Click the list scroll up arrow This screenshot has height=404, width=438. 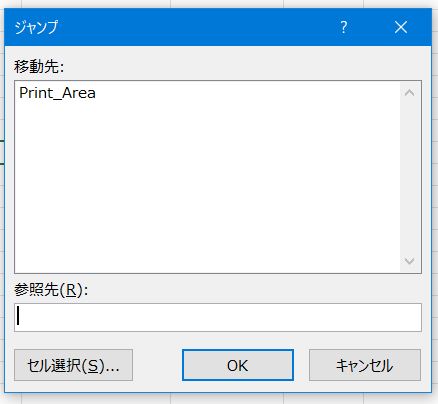pyautogui.click(x=410, y=93)
